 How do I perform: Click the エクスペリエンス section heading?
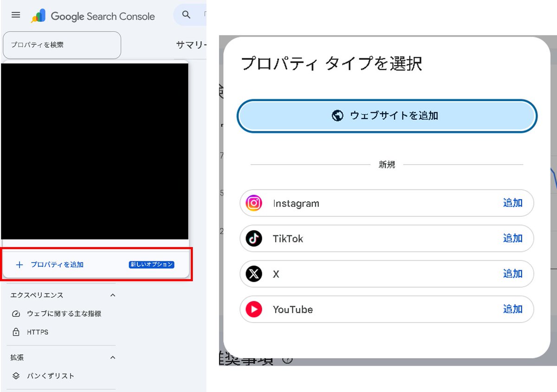37,295
